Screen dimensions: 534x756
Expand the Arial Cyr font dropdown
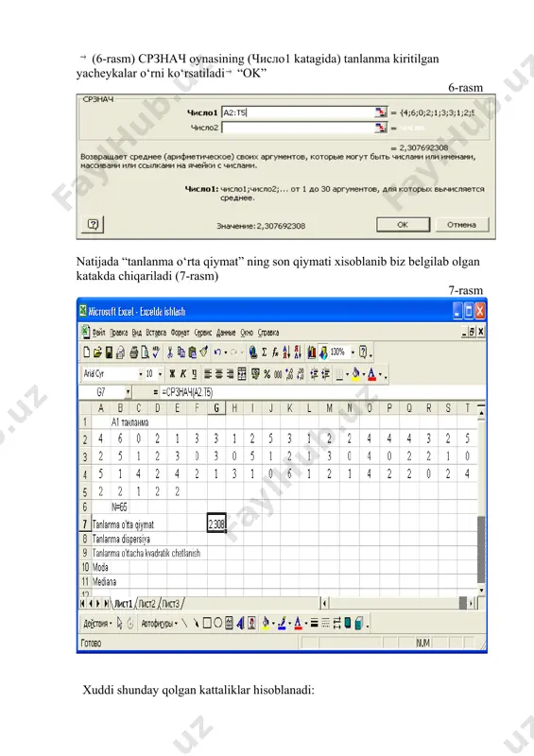(x=141, y=374)
